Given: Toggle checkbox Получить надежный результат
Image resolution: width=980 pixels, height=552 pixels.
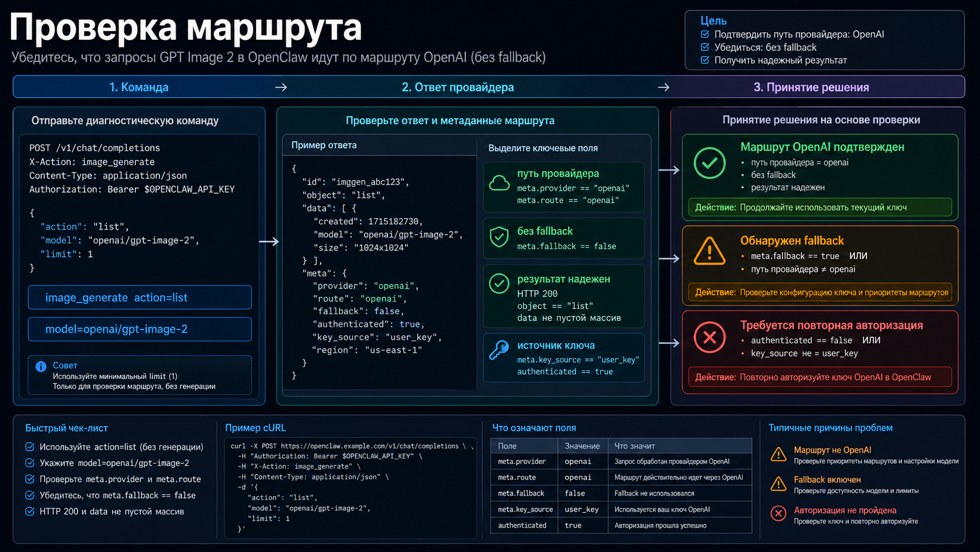Looking at the screenshot, I should point(705,60).
